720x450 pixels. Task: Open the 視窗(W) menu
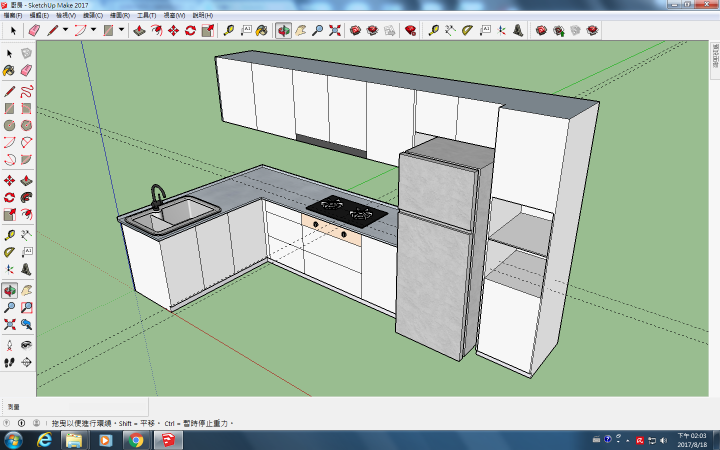[x=174, y=15]
